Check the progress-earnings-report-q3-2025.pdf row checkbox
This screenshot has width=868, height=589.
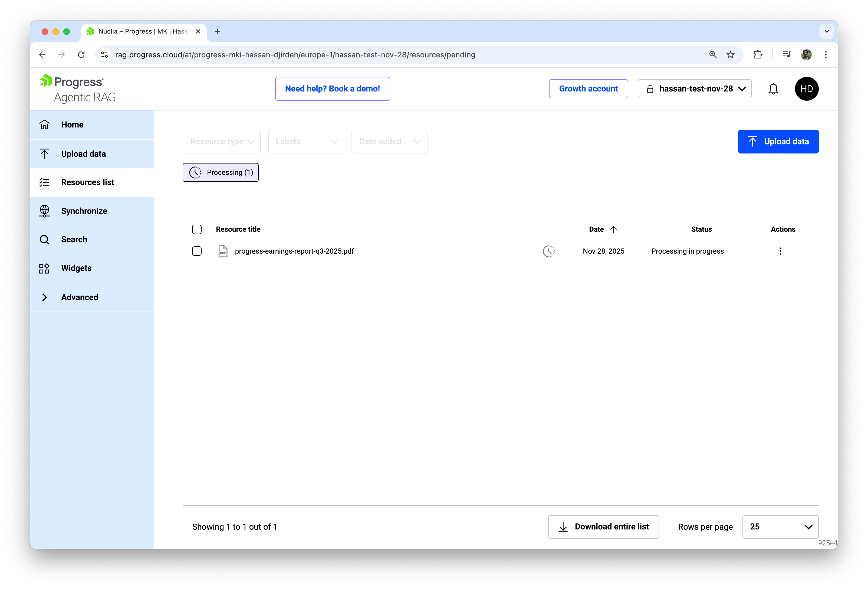(197, 251)
